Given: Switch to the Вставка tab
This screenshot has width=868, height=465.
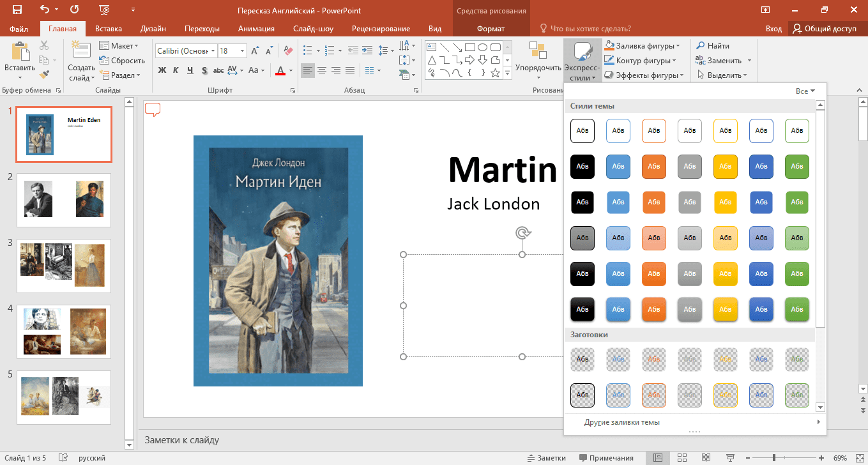Looking at the screenshot, I should [x=109, y=29].
